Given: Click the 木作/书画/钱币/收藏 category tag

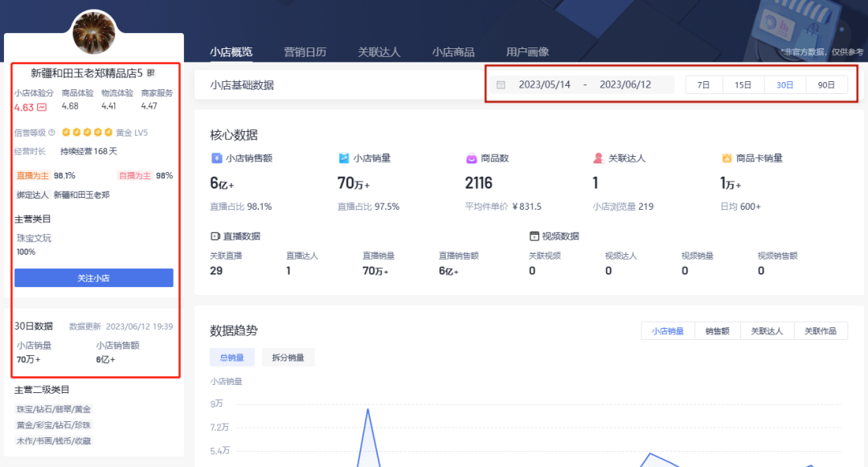Looking at the screenshot, I should tap(53, 441).
